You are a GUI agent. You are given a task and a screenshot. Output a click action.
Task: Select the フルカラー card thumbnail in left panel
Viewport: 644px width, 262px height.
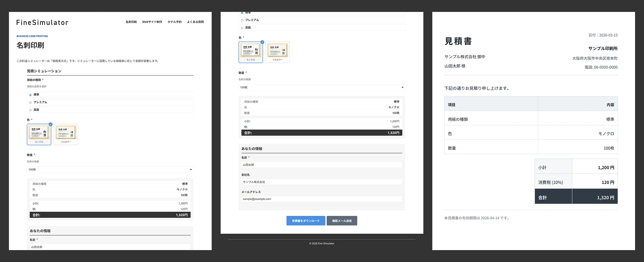coord(66,134)
